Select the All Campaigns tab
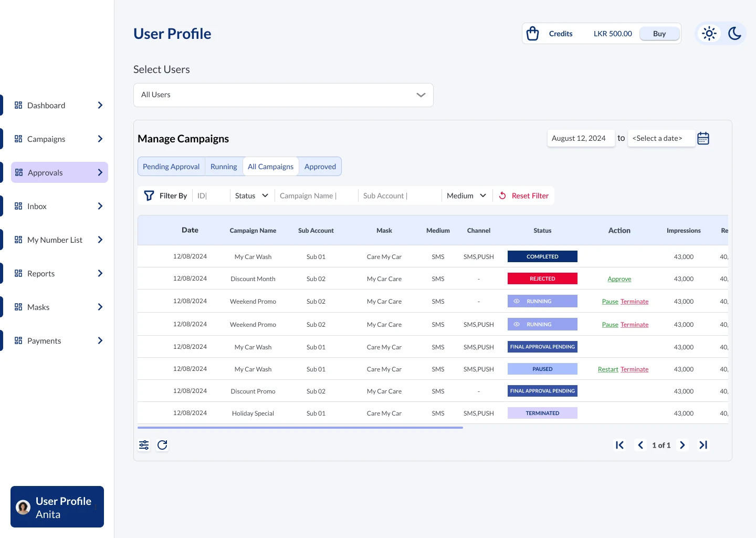This screenshot has width=756, height=538. pos(270,167)
